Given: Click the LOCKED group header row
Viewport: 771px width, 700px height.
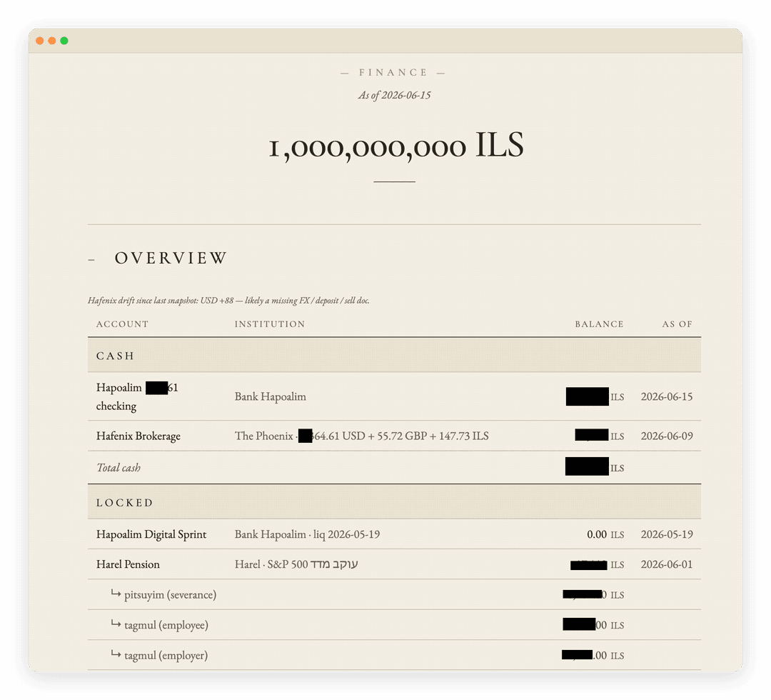Looking at the screenshot, I should click(394, 502).
